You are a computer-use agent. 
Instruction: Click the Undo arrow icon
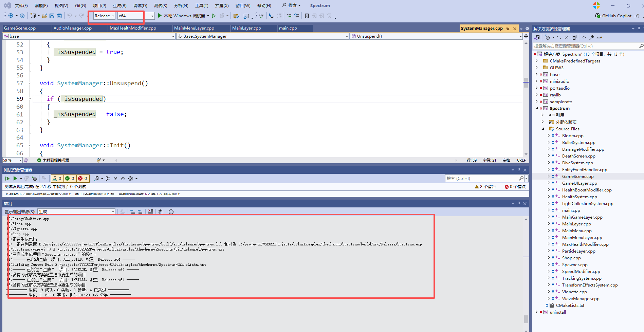click(x=70, y=16)
